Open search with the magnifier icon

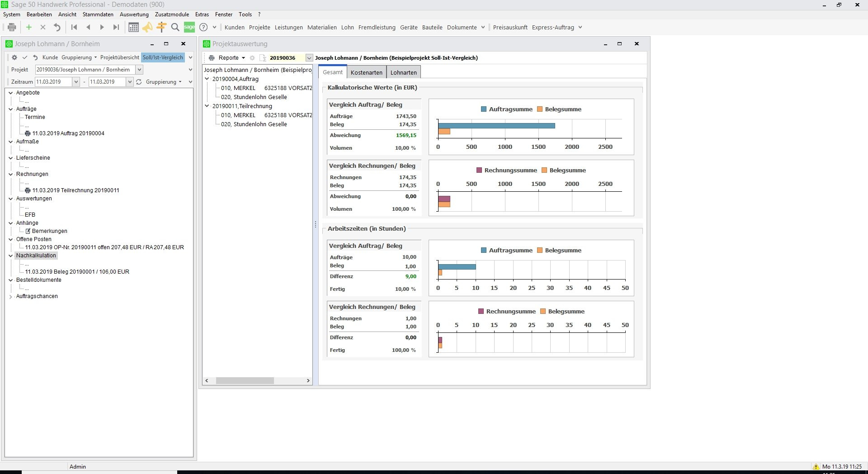coord(175,27)
